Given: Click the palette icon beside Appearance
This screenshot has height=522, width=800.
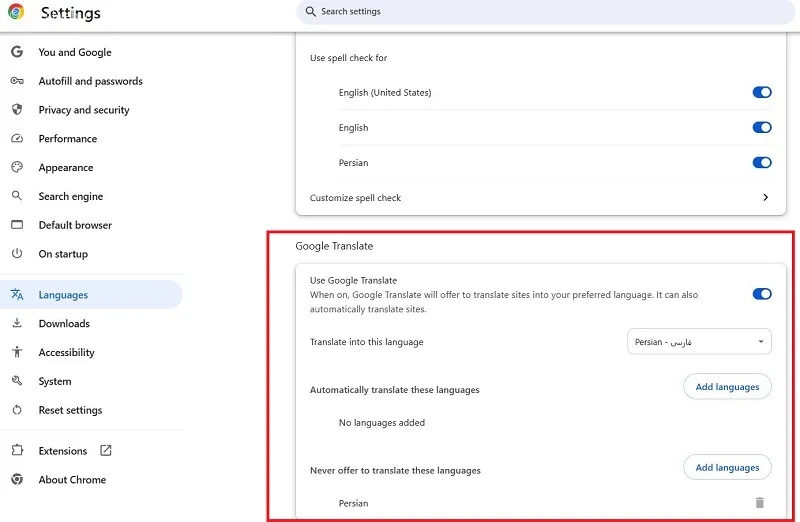Looking at the screenshot, I should [17, 167].
